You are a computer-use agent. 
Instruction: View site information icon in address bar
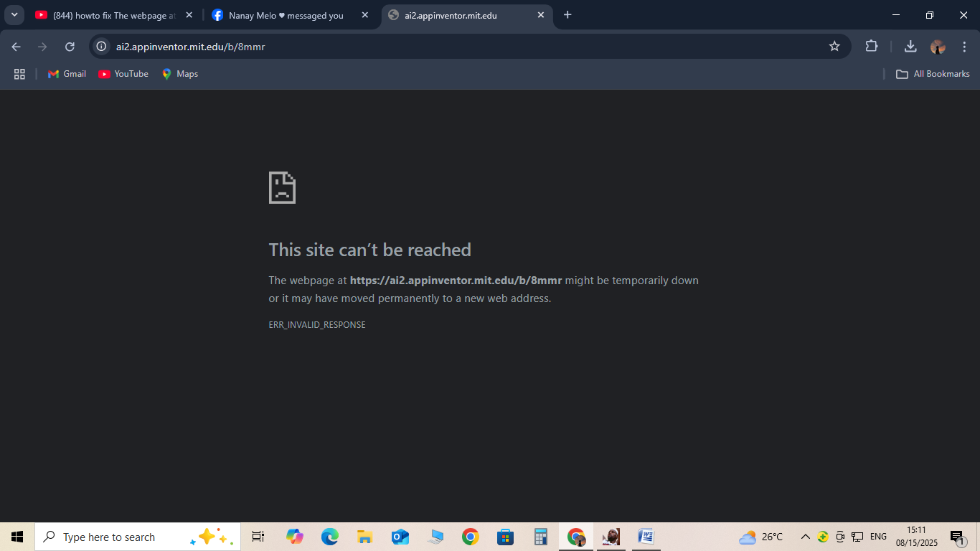[102, 47]
